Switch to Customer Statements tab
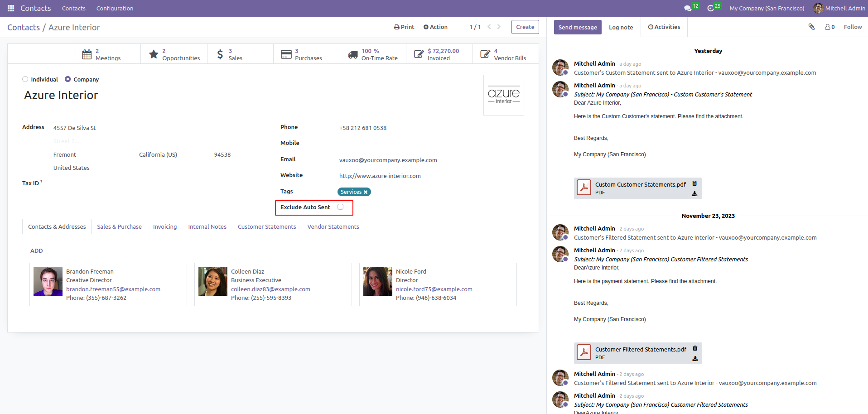Image resolution: width=868 pixels, height=414 pixels. [267, 226]
